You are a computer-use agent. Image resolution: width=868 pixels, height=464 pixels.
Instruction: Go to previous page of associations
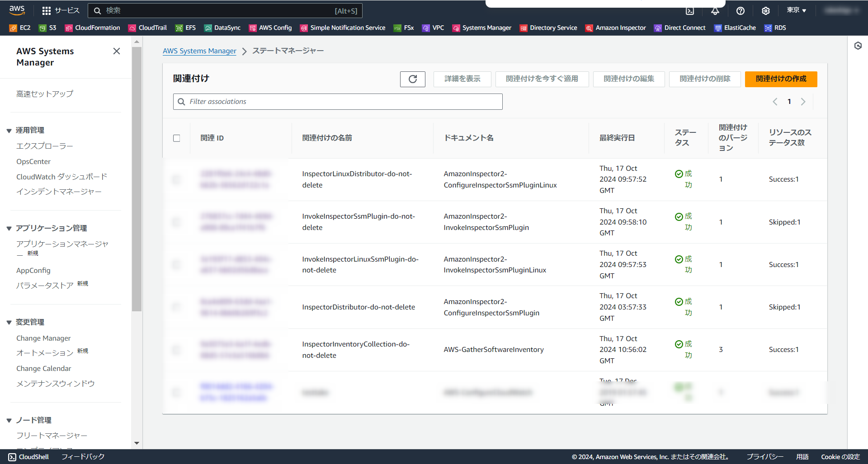pos(775,102)
